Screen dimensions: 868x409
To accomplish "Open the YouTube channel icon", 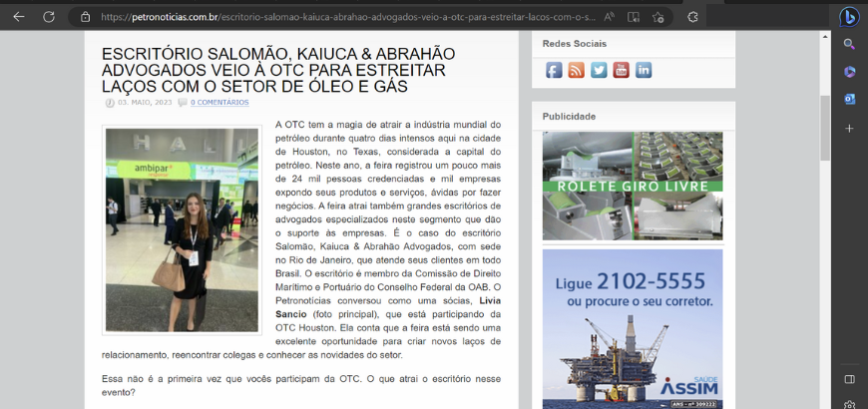I will point(622,70).
